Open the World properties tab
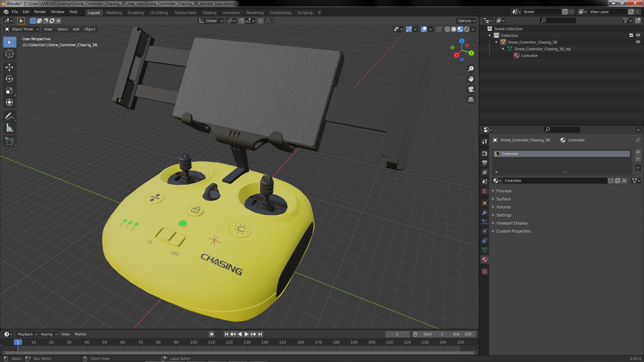The image size is (644, 362). [x=484, y=191]
